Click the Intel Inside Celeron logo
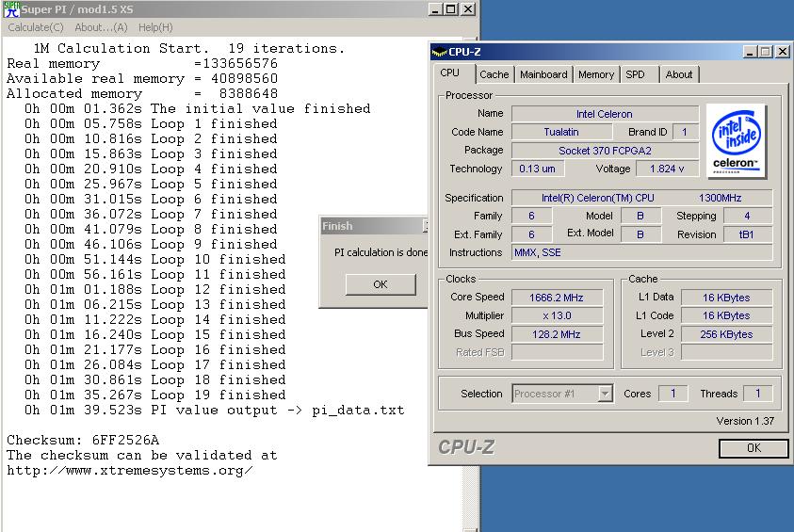This screenshot has width=794, height=532. 737,141
